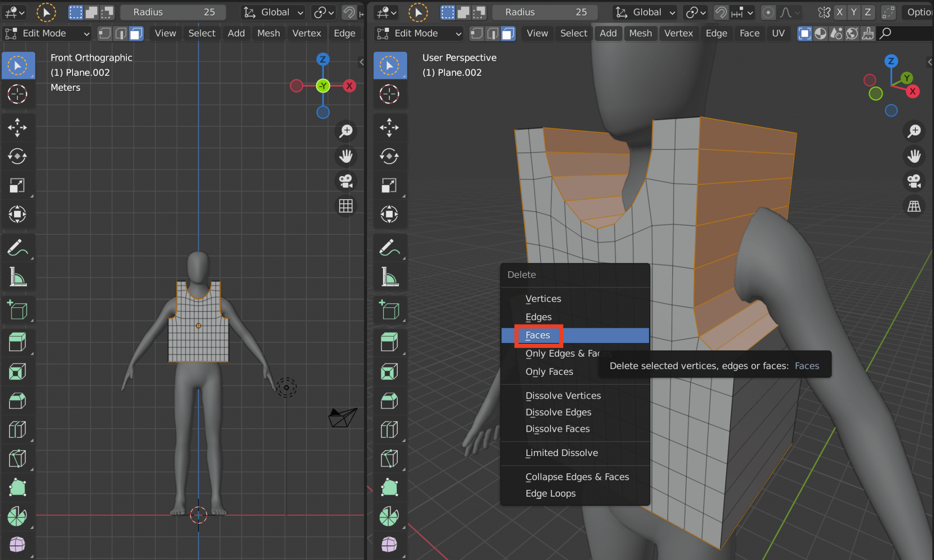
Task: Activate the Measure tool
Action: (x=18, y=277)
